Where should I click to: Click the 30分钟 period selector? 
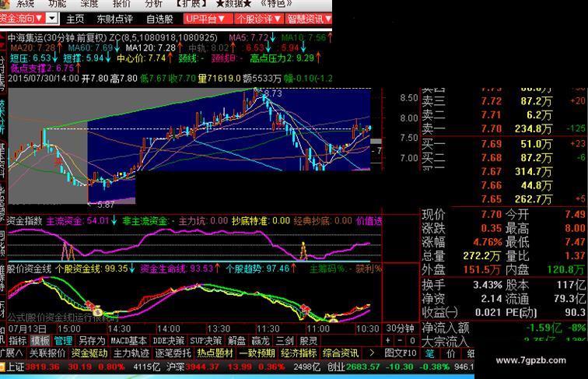click(401, 328)
